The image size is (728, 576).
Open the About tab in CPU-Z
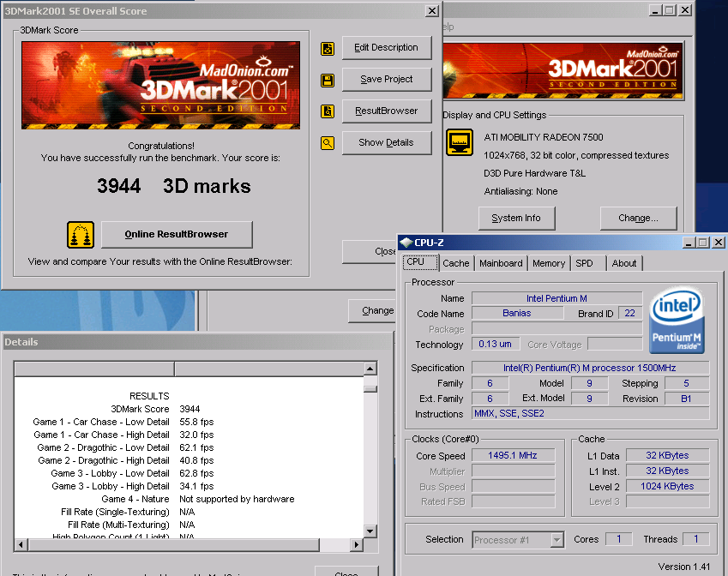[x=624, y=264]
